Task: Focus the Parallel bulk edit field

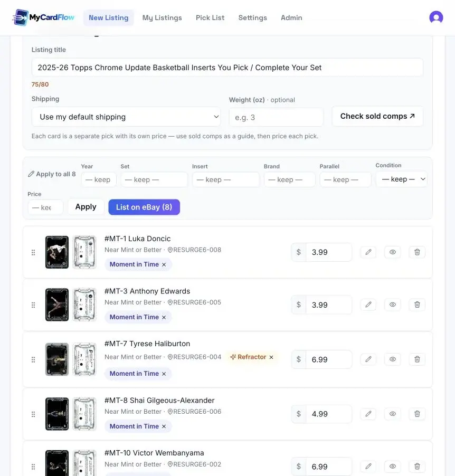Action: pos(345,180)
